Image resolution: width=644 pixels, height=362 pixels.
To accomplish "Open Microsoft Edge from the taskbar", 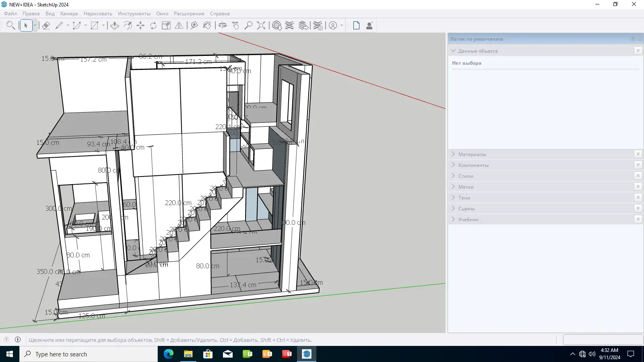I will 169,354.
